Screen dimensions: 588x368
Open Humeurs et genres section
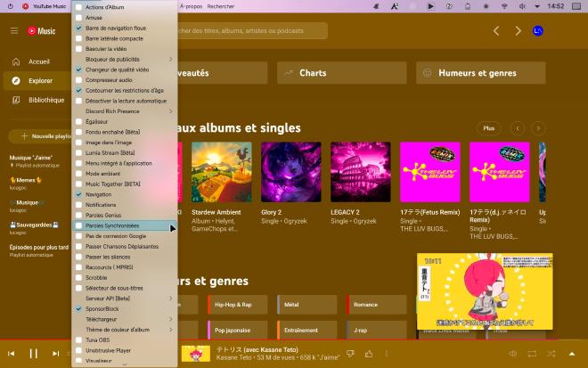click(481, 73)
